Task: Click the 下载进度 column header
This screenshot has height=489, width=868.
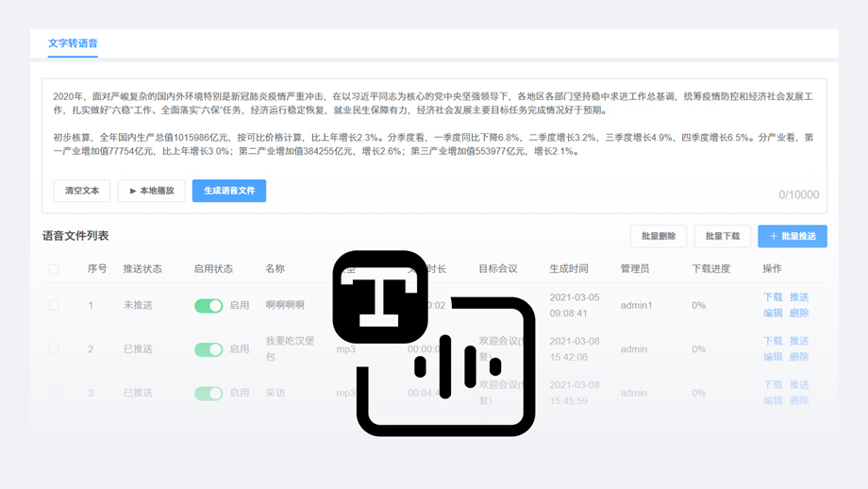Action: pos(710,269)
